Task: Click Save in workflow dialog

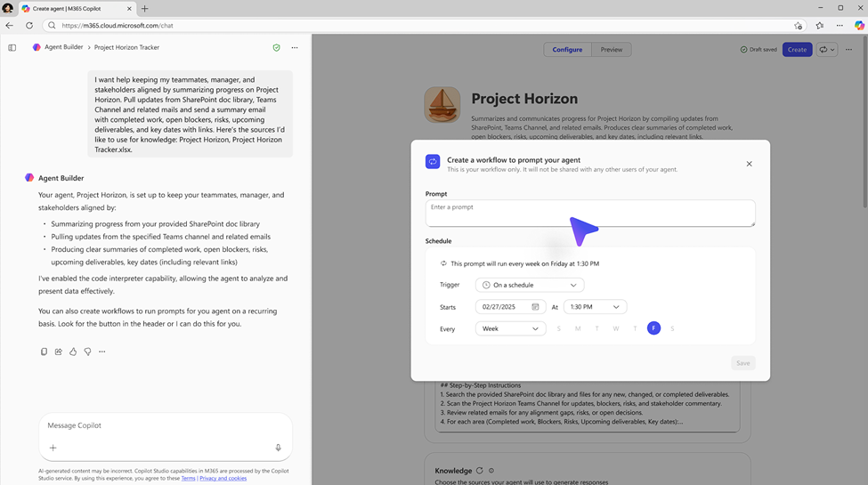Action: point(742,363)
